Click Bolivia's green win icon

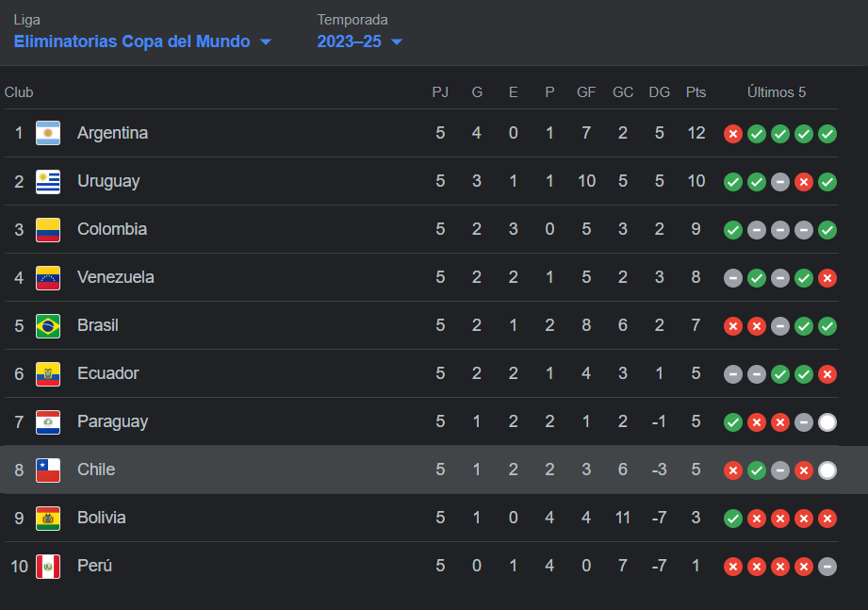[x=733, y=519]
